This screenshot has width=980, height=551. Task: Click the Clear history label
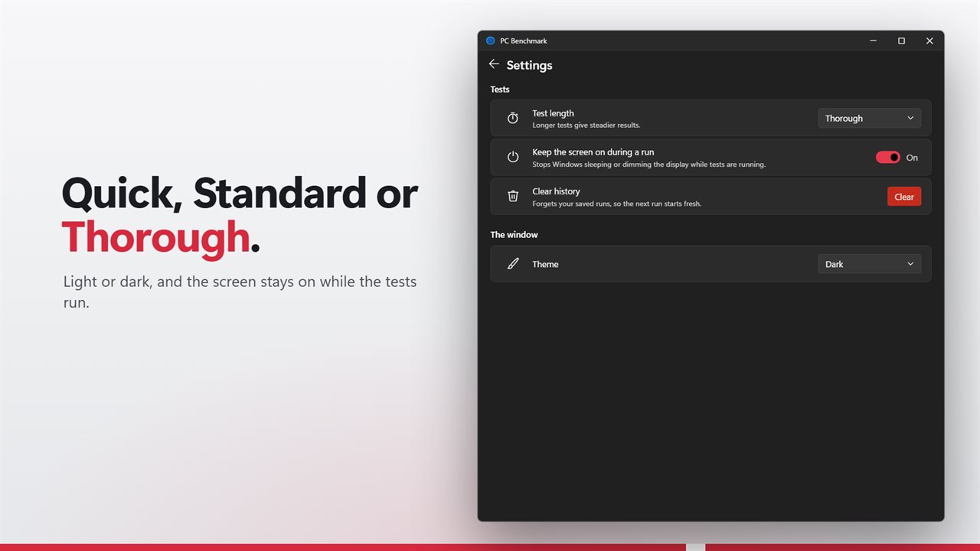pos(556,191)
